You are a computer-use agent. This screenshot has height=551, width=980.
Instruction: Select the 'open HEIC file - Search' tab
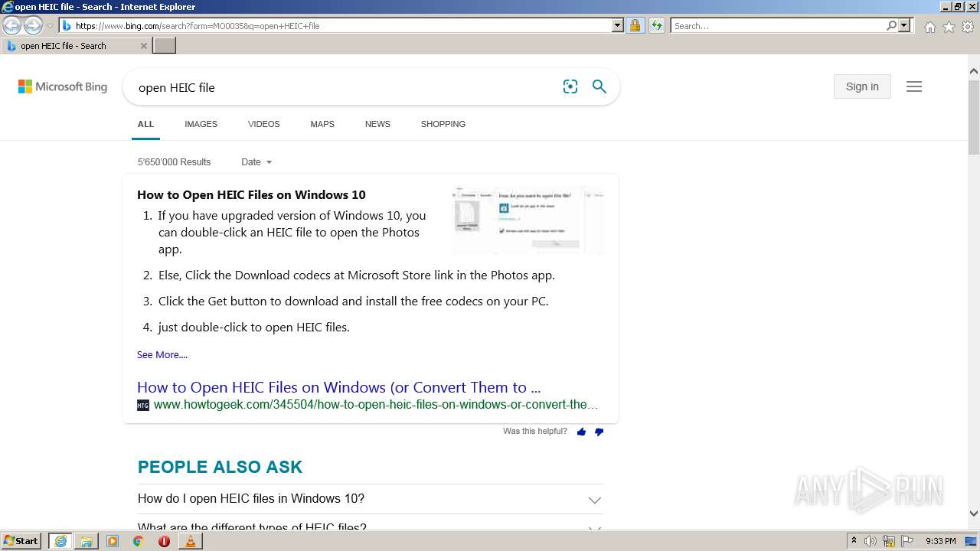click(75, 46)
